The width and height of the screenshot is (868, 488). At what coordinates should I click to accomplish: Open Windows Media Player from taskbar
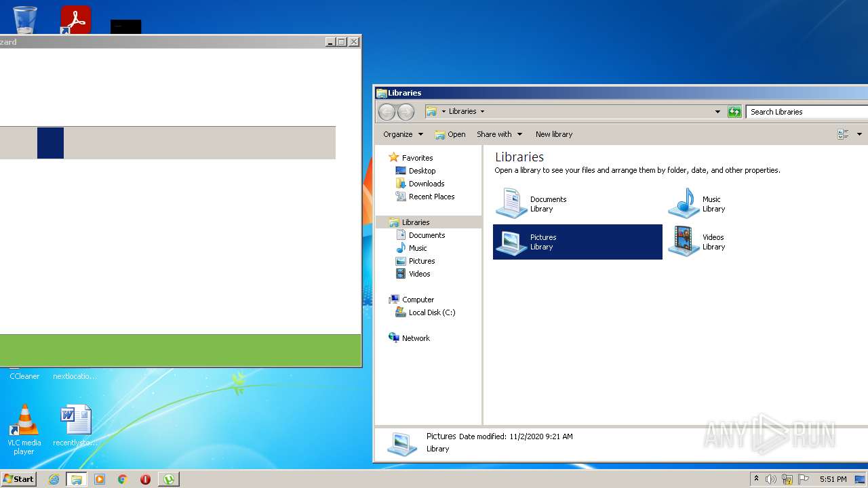tap(100, 479)
